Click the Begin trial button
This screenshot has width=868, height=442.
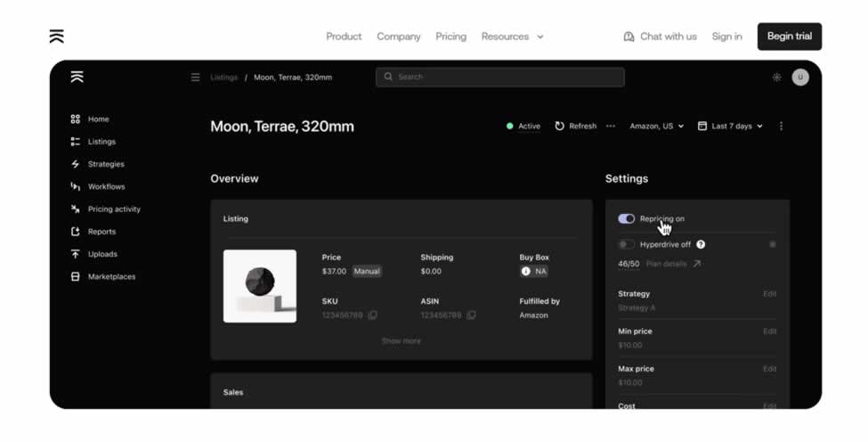coord(789,37)
